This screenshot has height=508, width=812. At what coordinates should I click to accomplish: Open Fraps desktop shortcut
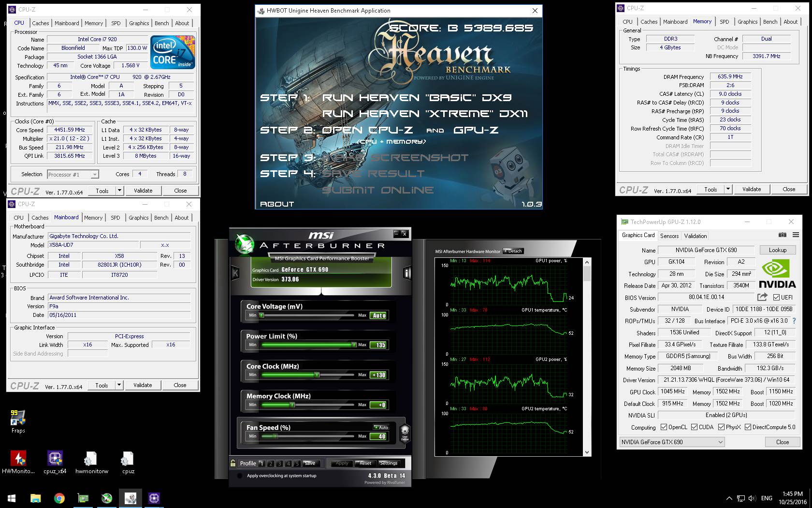(18, 420)
